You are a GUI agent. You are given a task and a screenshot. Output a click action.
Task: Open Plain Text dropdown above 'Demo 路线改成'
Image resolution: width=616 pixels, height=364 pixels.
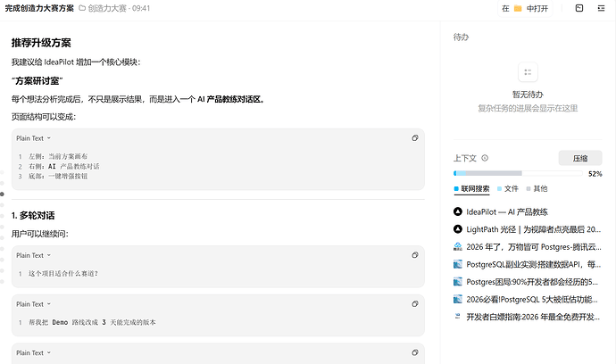point(33,304)
